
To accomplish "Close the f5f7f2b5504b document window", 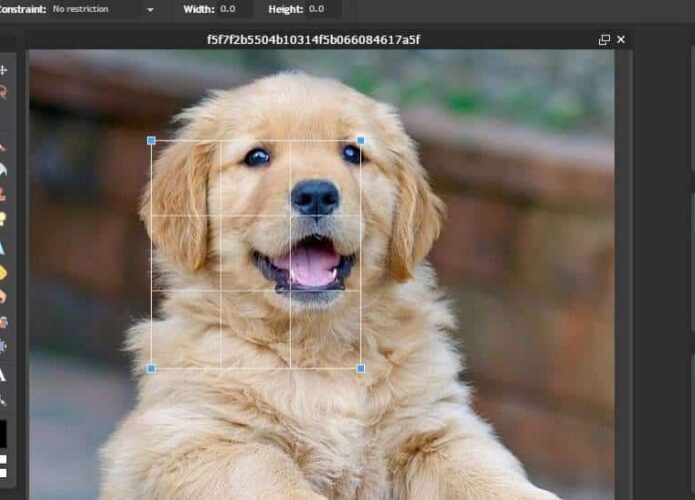I will [x=621, y=39].
